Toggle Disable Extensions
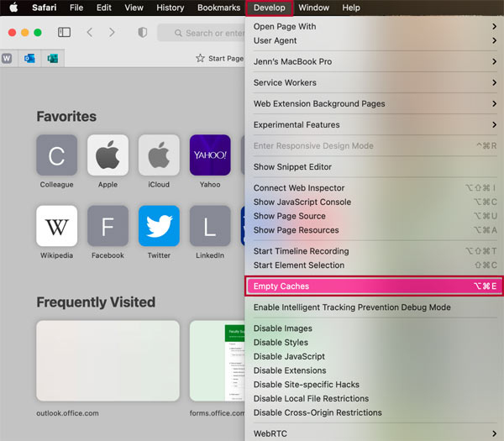 pos(374,370)
